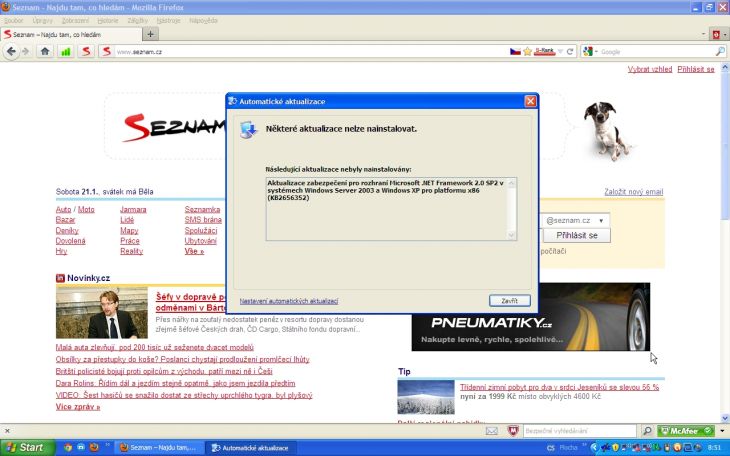This screenshot has height=456, width=730.
Task: Open the address bar history dropdown arrow
Action: click(x=561, y=52)
